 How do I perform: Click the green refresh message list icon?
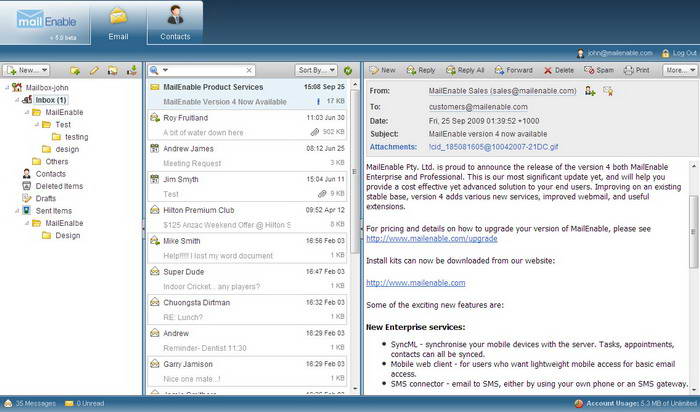(348, 71)
